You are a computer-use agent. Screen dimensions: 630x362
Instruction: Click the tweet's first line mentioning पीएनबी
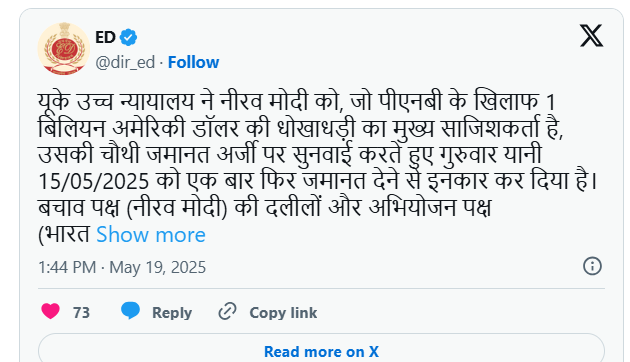point(297,102)
